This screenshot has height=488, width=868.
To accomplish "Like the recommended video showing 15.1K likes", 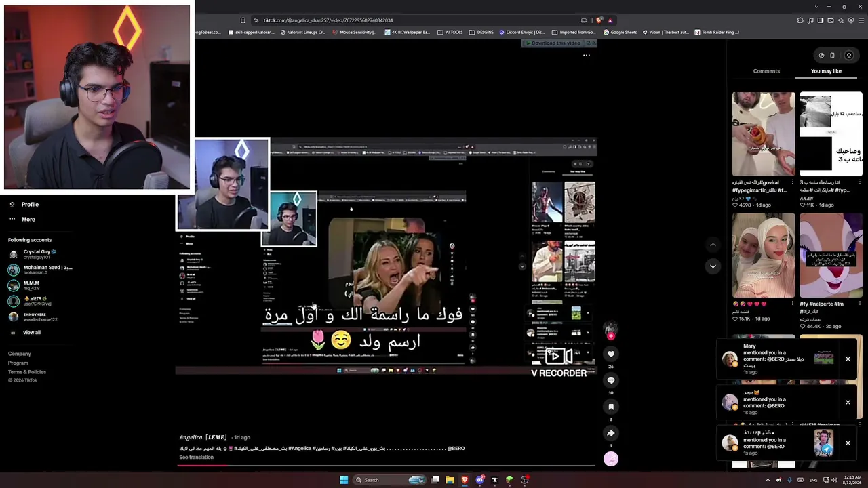I will 735,319.
